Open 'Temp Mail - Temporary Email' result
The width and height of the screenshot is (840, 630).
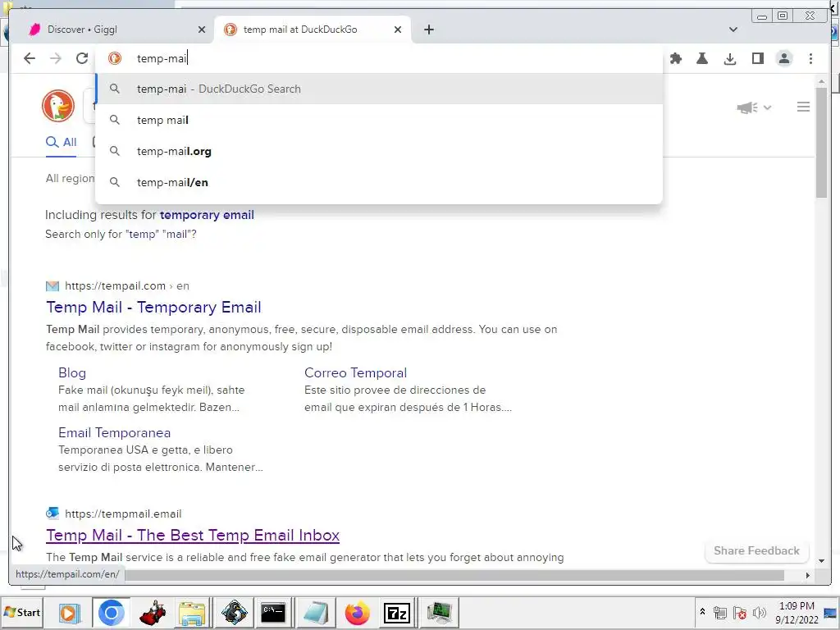(x=153, y=307)
